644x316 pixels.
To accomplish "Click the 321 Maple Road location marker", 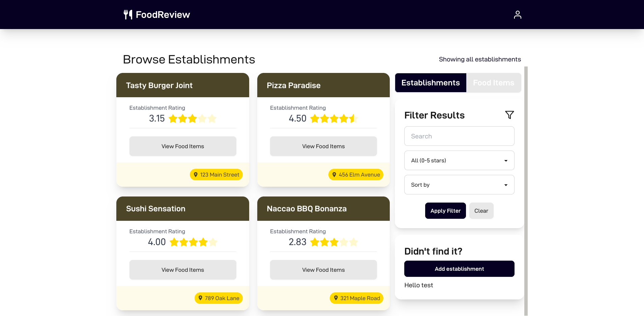I will click(336, 298).
